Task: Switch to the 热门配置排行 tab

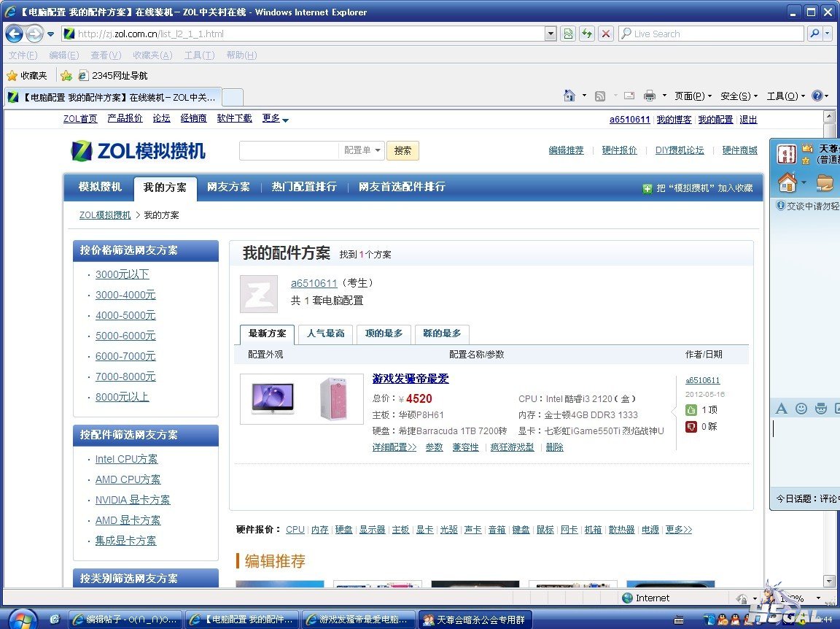Action: click(x=304, y=187)
